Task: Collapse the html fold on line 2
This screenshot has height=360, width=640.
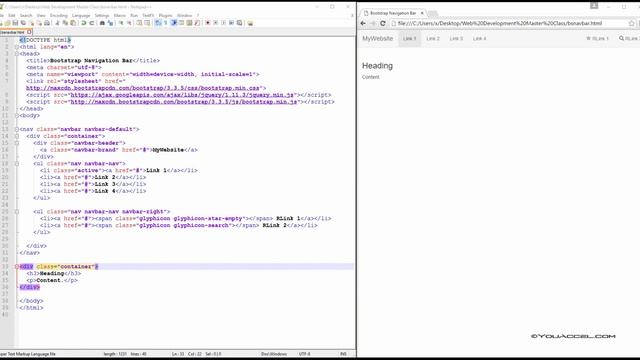Action: (x=17, y=47)
